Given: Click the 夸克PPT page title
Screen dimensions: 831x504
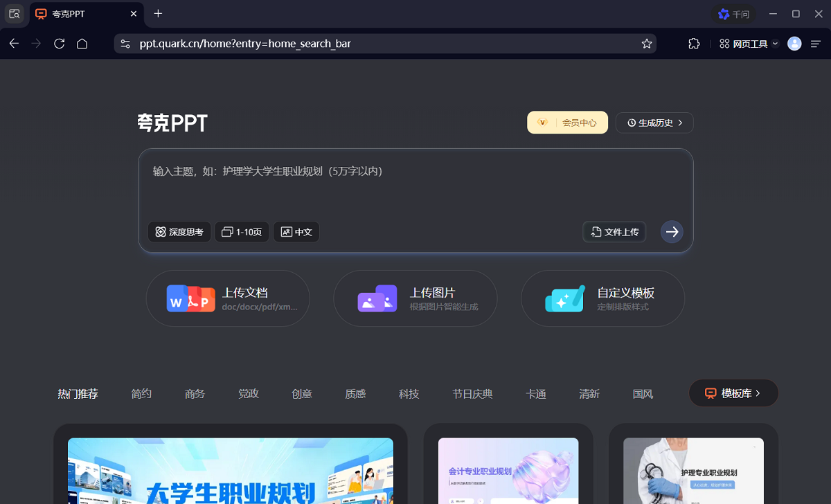Looking at the screenshot, I should tap(172, 123).
